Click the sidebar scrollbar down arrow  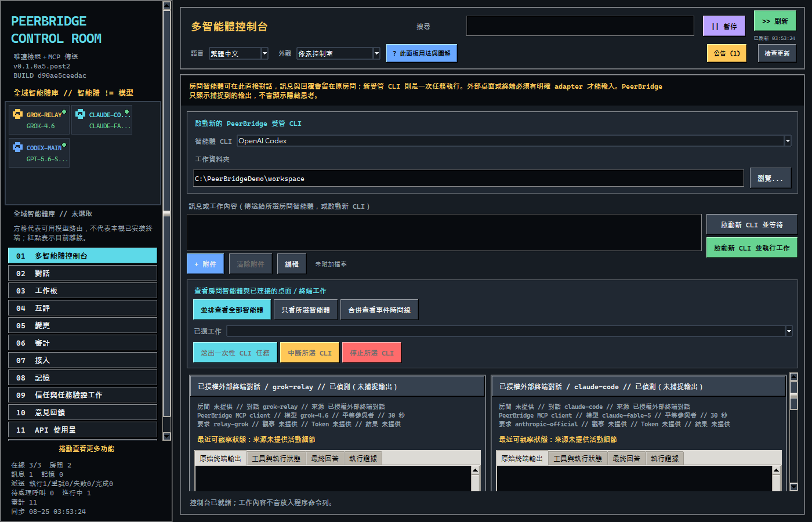(x=167, y=436)
